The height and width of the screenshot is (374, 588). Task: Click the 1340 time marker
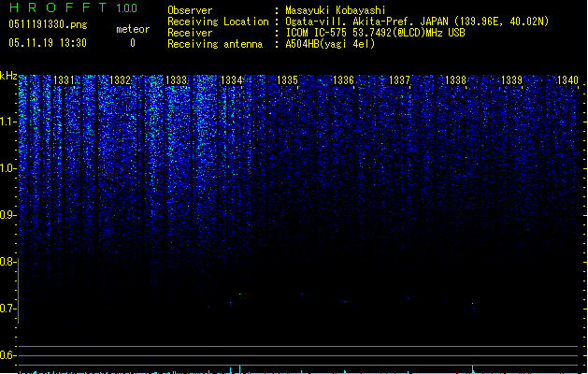tap(567, 80)
